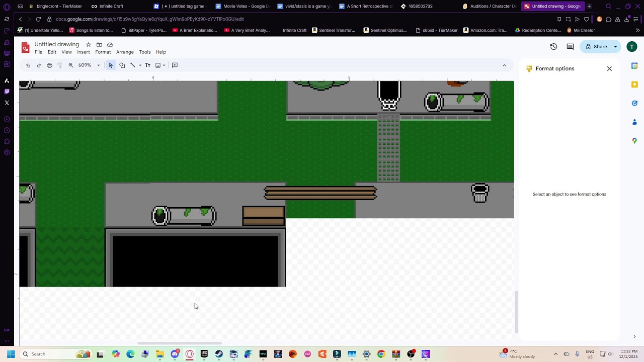Image resolution: width=644 pixels, height=362 pixels.
Task: Open the Arrange menu
Action: (125, 52)
